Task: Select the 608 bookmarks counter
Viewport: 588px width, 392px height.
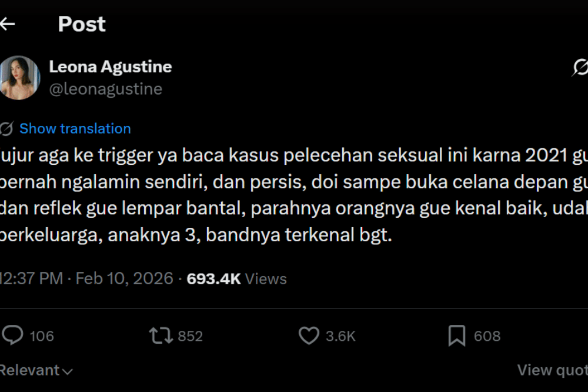Action: pyautogui.click(x=488, y=335)
